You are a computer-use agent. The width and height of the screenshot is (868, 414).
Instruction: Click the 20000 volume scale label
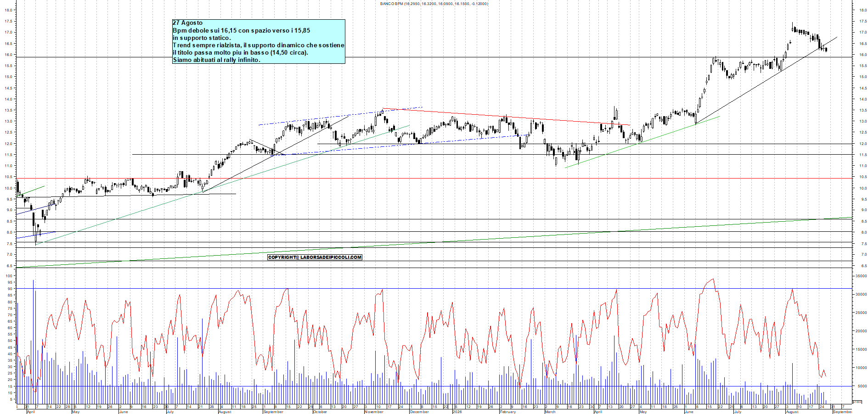861,331
